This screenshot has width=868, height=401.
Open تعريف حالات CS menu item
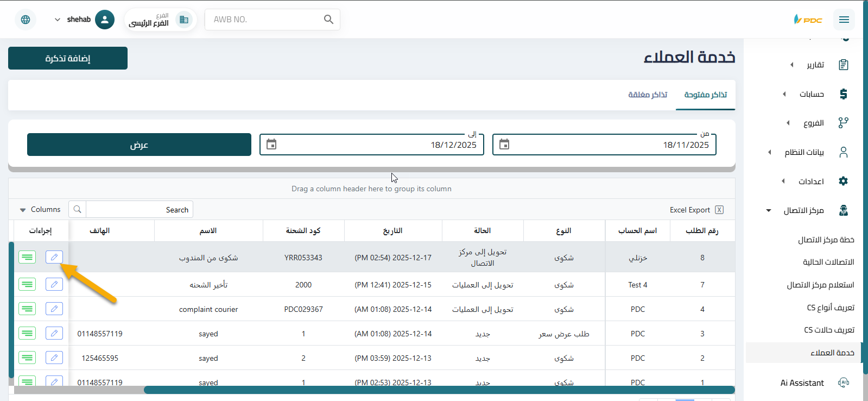(829, 330)
